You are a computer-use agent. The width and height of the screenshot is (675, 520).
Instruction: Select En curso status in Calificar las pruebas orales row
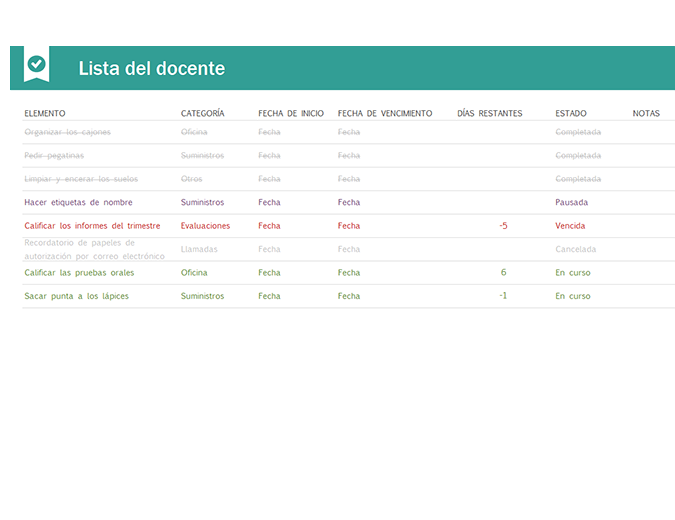click(573, 272)
